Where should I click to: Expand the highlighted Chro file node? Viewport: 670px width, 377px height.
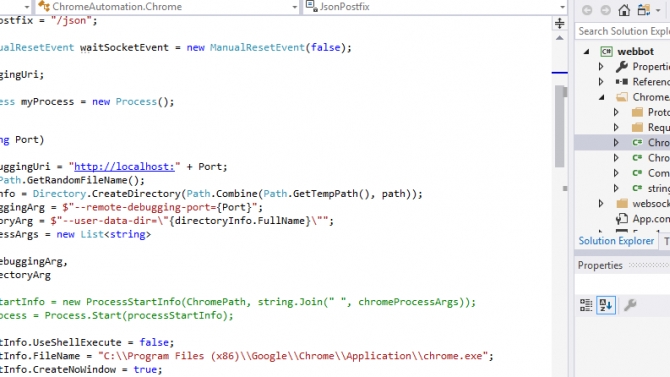616,142
